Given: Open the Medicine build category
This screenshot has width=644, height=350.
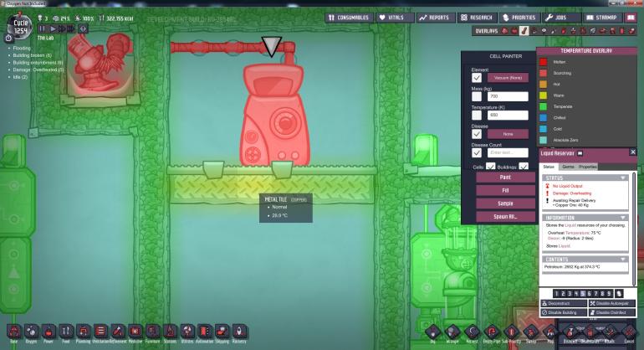Looking at the screenshot, I should click(135, 332).
